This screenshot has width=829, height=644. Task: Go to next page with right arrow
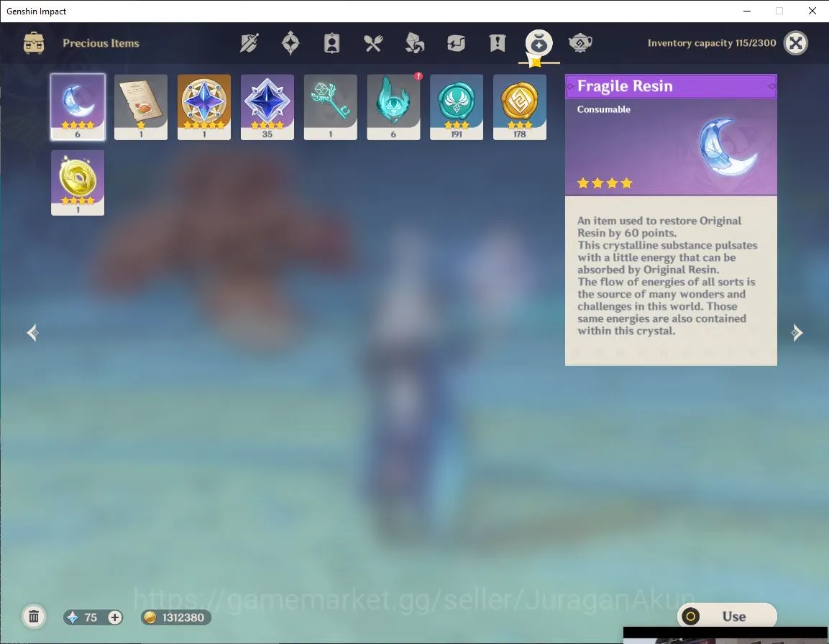(797, 333)
